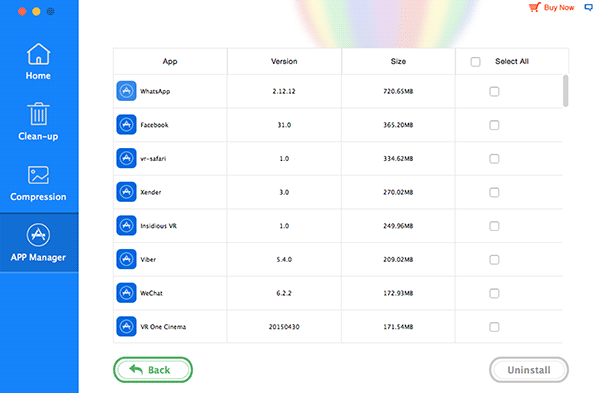This screenshot has height=393, width=600.
Task: Click the Uninstall button
Action: [529, 370]
